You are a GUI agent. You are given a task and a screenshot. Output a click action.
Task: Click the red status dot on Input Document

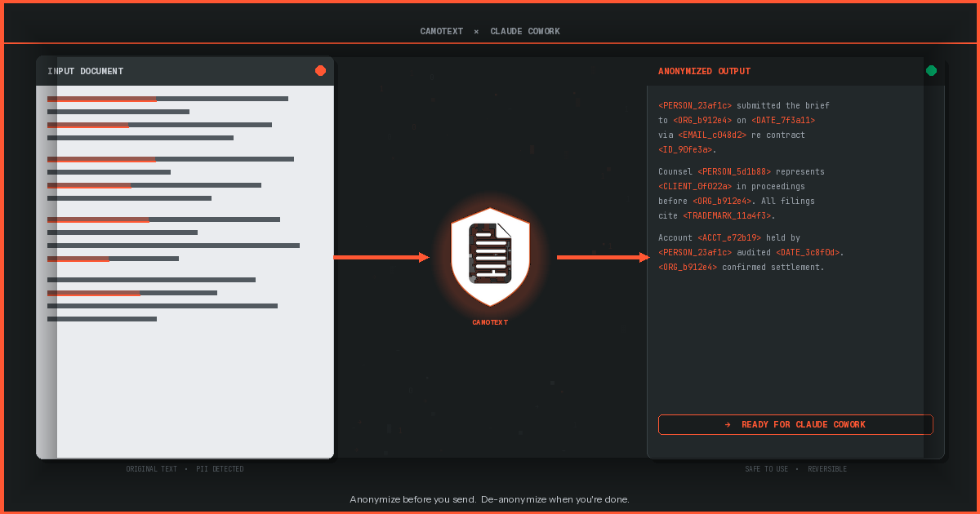320,70
